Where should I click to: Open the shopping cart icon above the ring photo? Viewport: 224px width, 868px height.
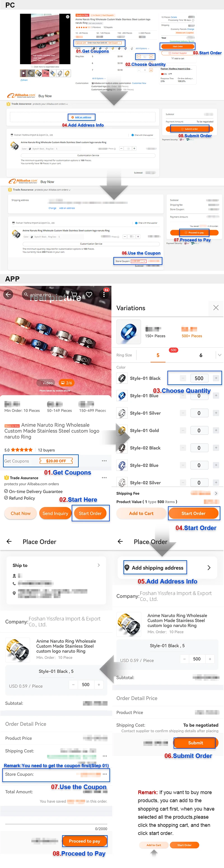point(74,294)
